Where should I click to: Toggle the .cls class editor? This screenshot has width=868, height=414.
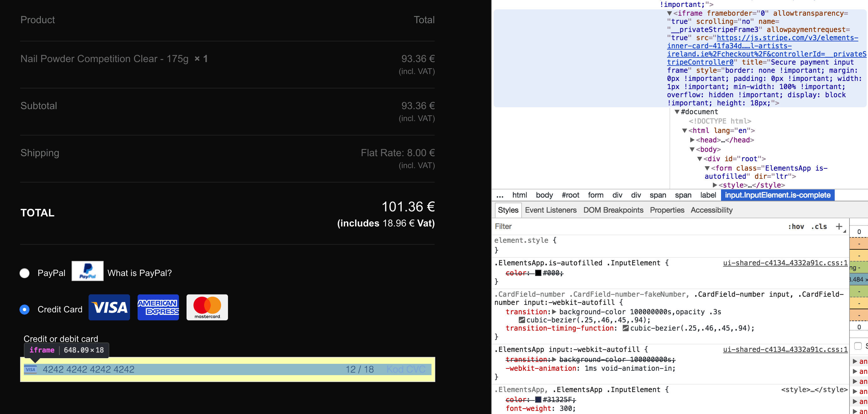tap(819, 226)
